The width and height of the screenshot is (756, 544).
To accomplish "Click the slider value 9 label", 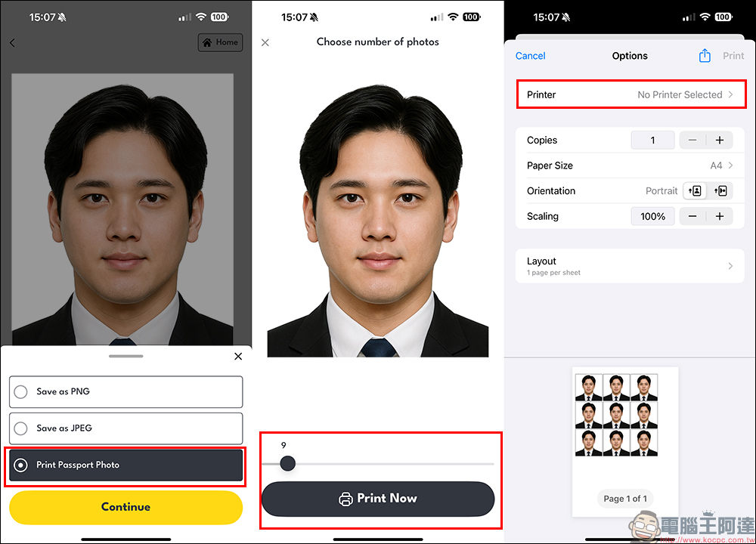I will 283,445.
